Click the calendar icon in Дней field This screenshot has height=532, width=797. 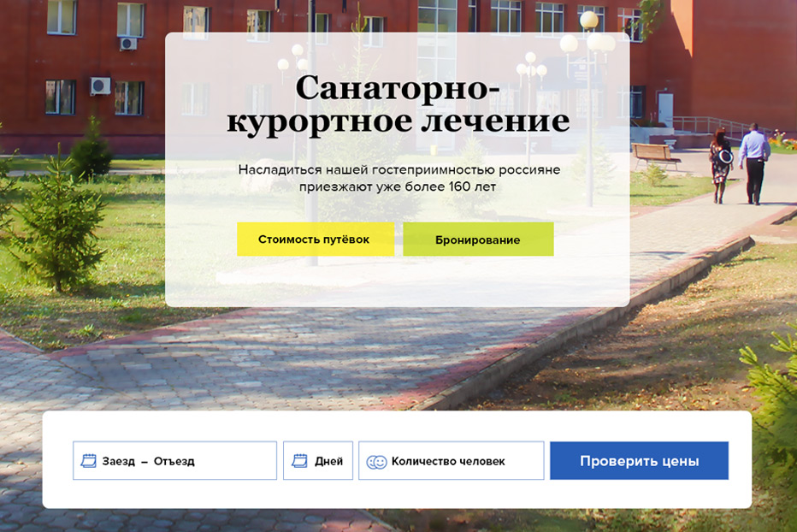(x=299, y=461)
